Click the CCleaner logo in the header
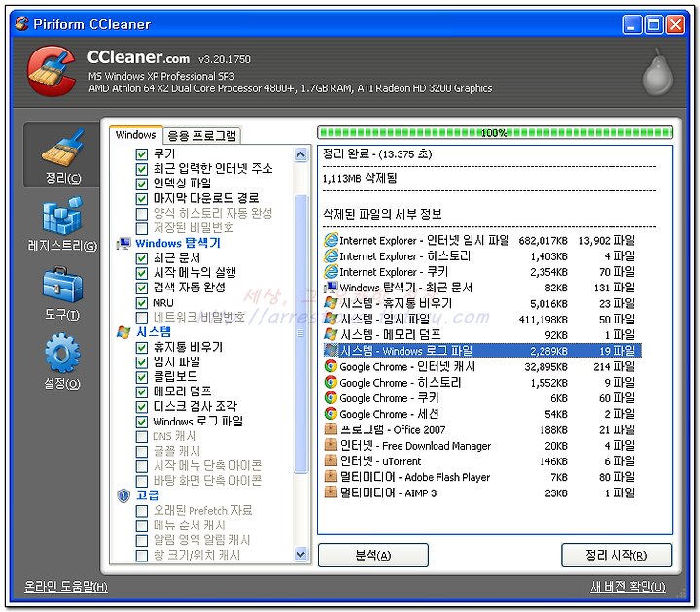Viewport: 700px width, 612px height. pos(52,71)
